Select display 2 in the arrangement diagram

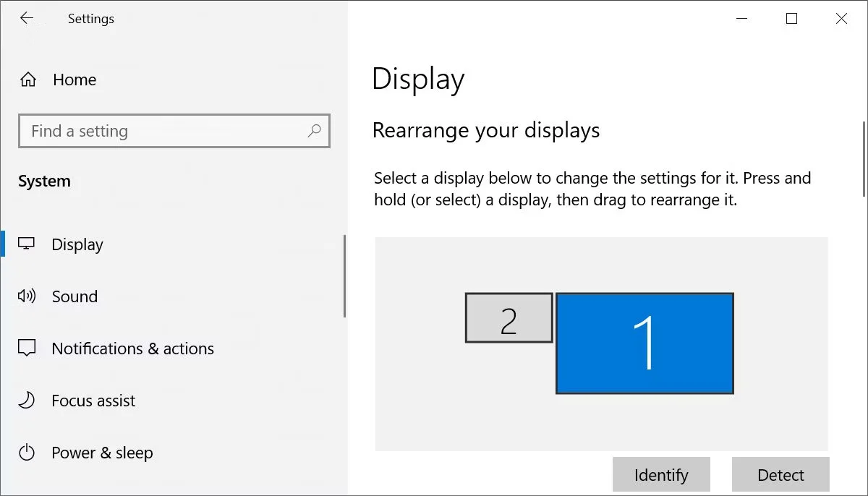[x=509, y=317]
